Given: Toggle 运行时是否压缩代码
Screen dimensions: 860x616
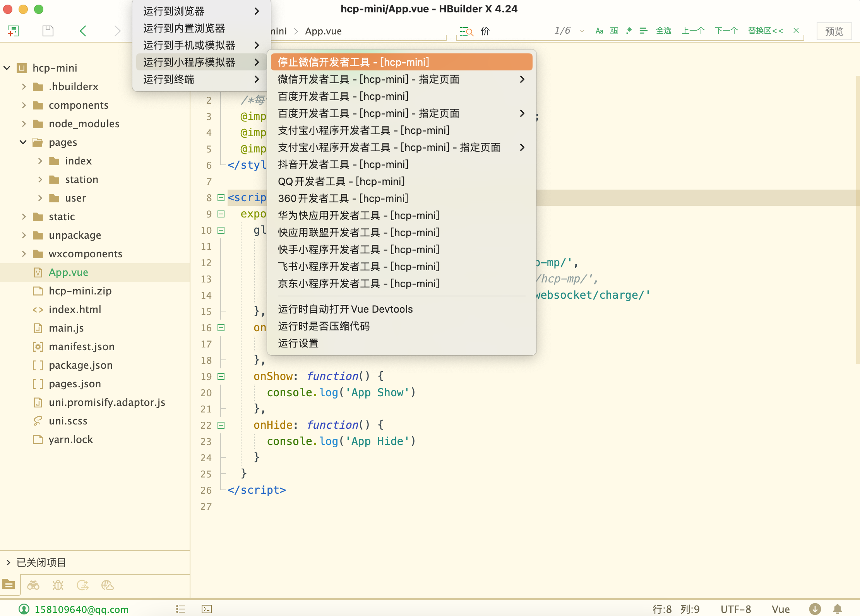Looking at the screenshot, I should click(402, 326).
